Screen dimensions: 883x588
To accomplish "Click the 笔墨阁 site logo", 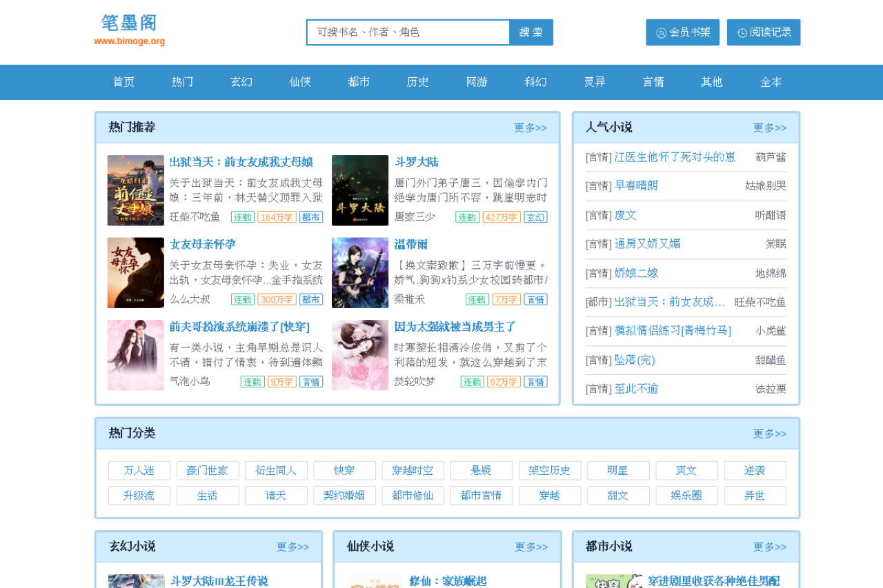I will tap(130, 30).
